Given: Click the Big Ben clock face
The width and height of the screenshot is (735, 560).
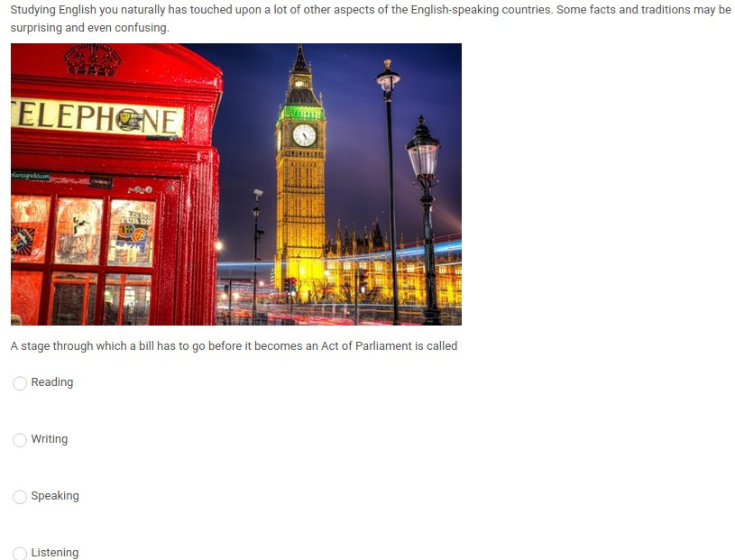Looking at the screenshot, I should (304, 135).
